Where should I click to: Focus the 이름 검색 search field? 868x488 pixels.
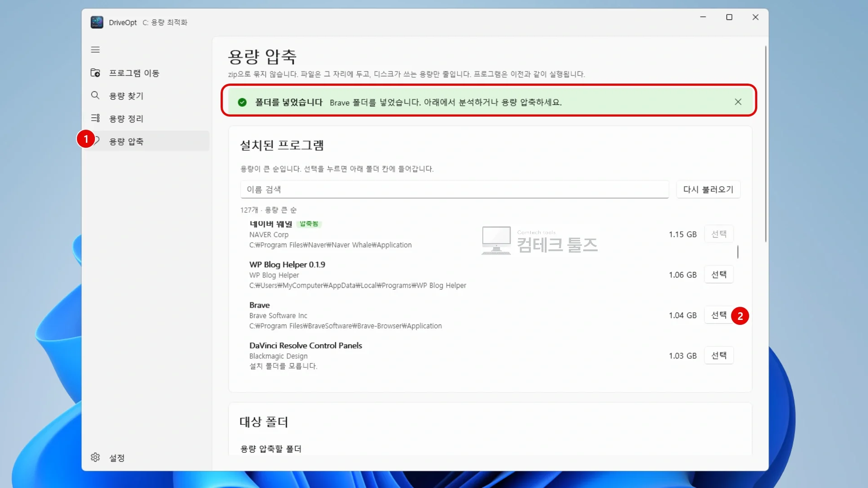click(454, 189)
